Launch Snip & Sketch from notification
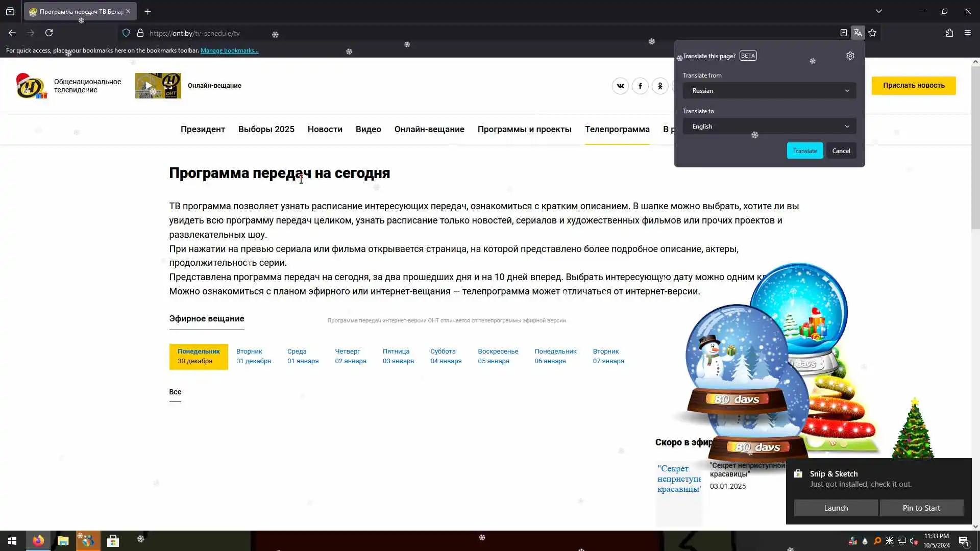Image resolution: width=980 pixels, height=551 pixels. point(836,508)
